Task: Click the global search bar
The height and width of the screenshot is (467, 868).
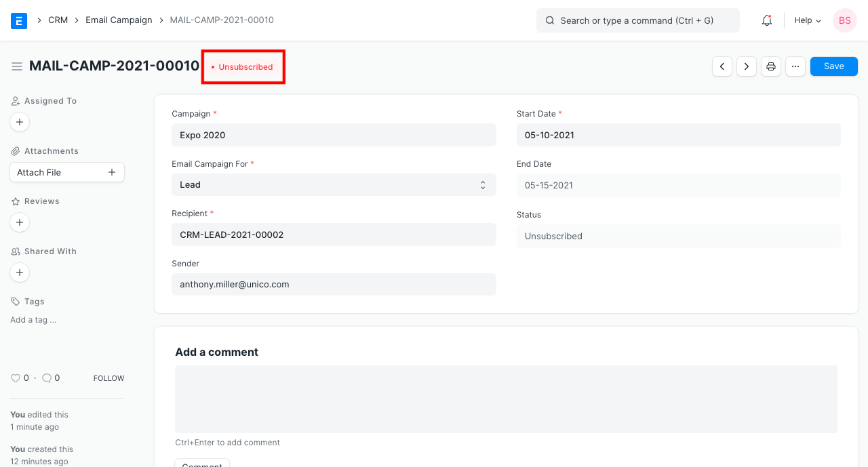Action: point(637,20)
